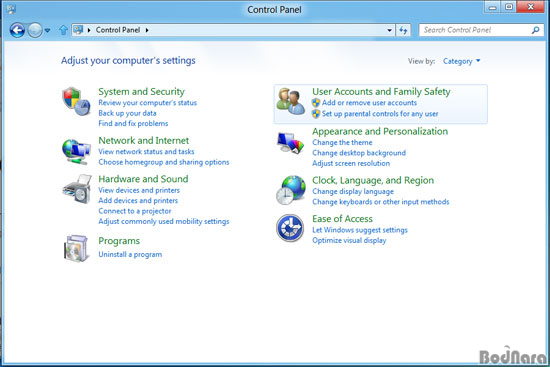Click Change the theme
Screen dimensions: 550x367
pyautogui.click(x=342, y=142)
